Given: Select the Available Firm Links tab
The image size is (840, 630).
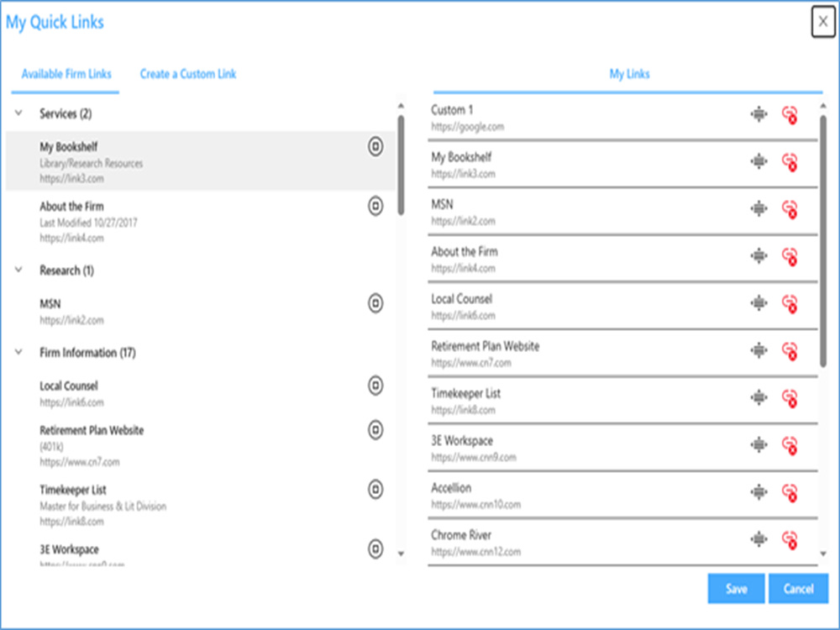Looking at the screenshot, I should [66, 74].
